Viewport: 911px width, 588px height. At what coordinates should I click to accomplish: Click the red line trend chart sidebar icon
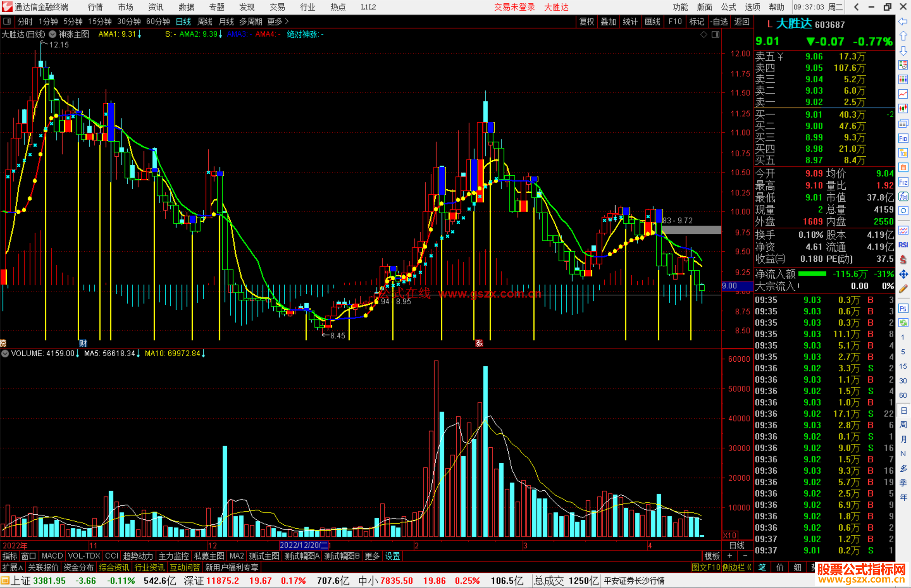tap(903, 94)
